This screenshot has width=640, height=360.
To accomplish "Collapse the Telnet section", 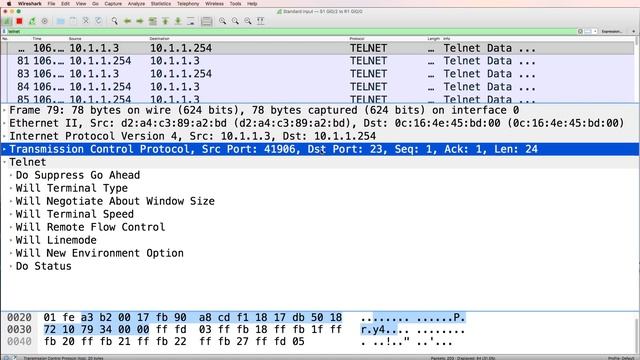I will 4,162.
